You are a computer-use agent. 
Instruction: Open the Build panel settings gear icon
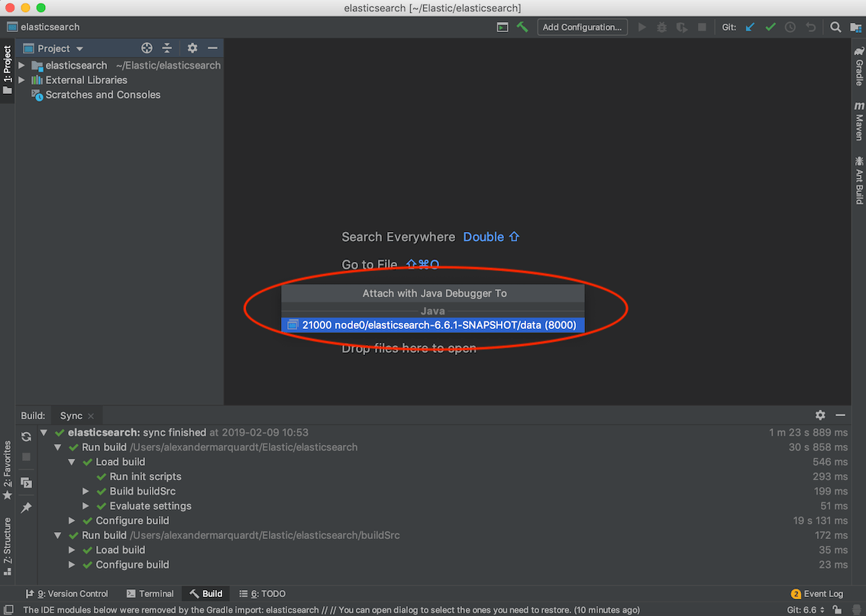(x=820, y=415)
